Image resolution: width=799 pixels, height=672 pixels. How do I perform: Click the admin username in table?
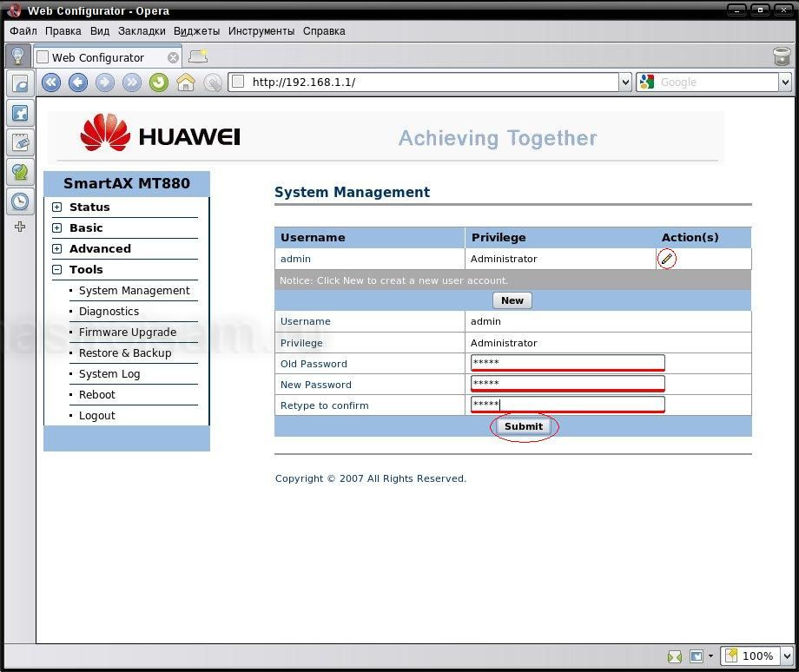pyautogui.click(x=295, y=259)
